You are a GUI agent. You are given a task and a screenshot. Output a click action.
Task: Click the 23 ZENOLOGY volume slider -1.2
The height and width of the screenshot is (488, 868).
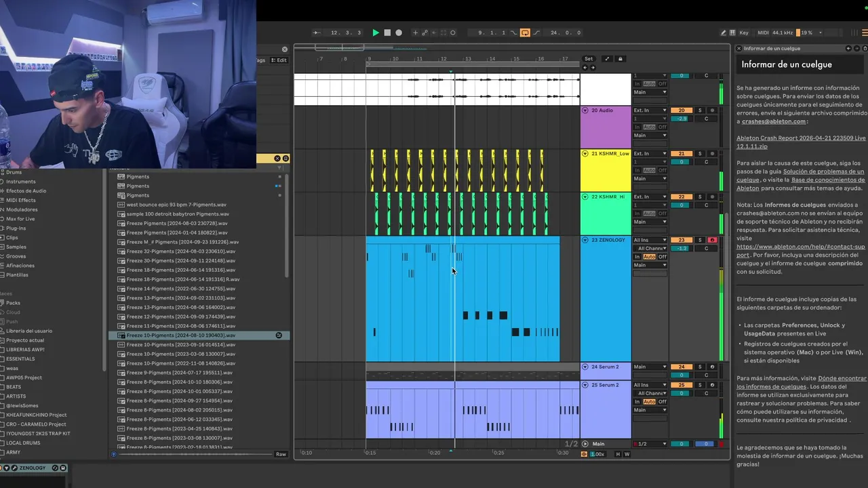pyautogui.click(x=682, y=248)
